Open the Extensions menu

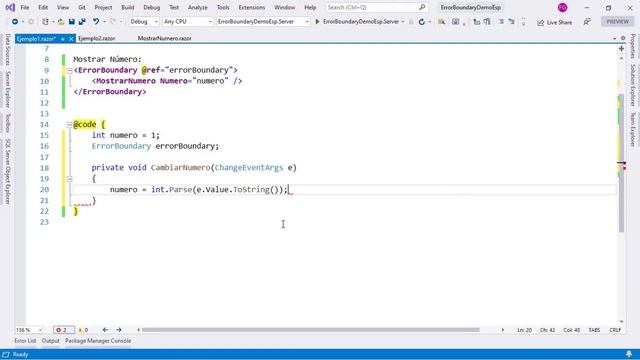tap(251, 7)
